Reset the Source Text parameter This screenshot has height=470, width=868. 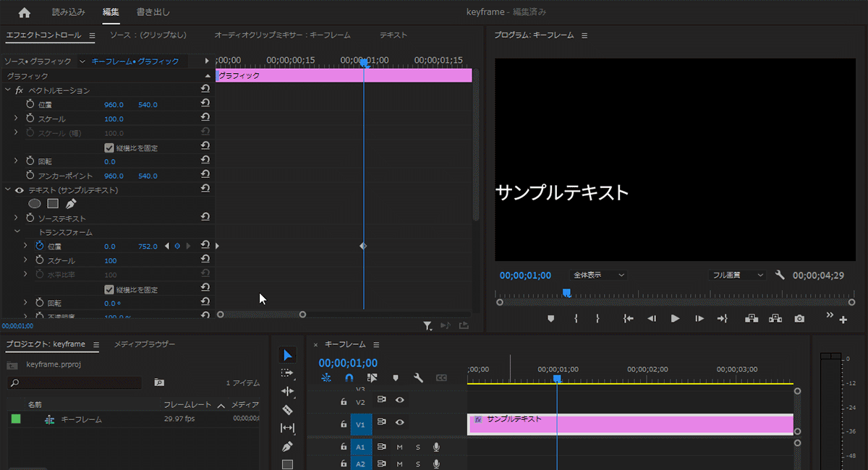click(205, 218)
